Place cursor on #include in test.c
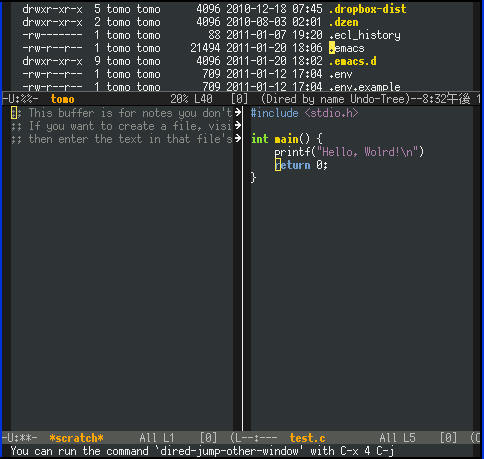The height and width of the screenshot is (459, 484). click(x=275, y=113)
